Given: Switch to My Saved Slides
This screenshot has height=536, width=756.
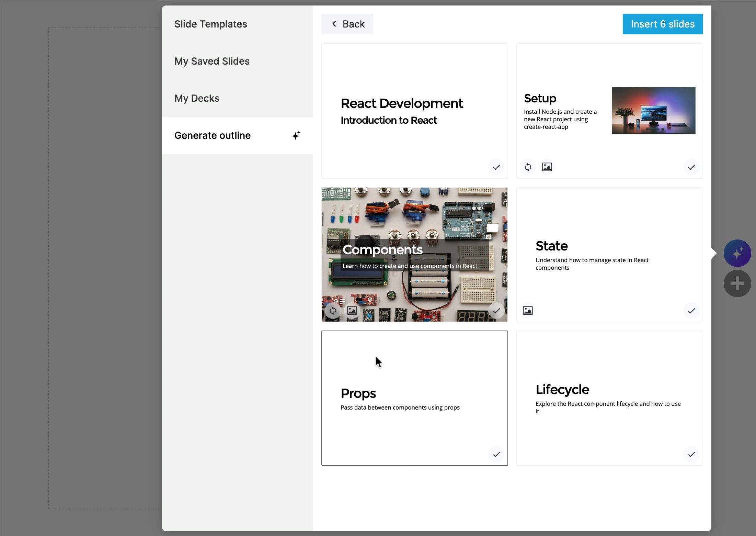Looking at the screenshot, I should (212, 61).
